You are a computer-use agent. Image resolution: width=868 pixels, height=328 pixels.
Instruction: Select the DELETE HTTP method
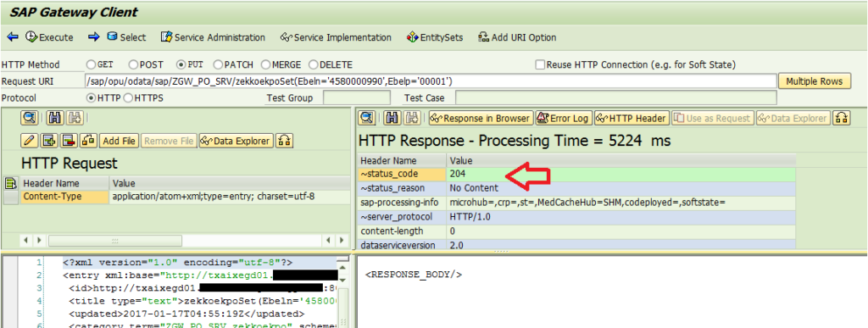point(314,64)
